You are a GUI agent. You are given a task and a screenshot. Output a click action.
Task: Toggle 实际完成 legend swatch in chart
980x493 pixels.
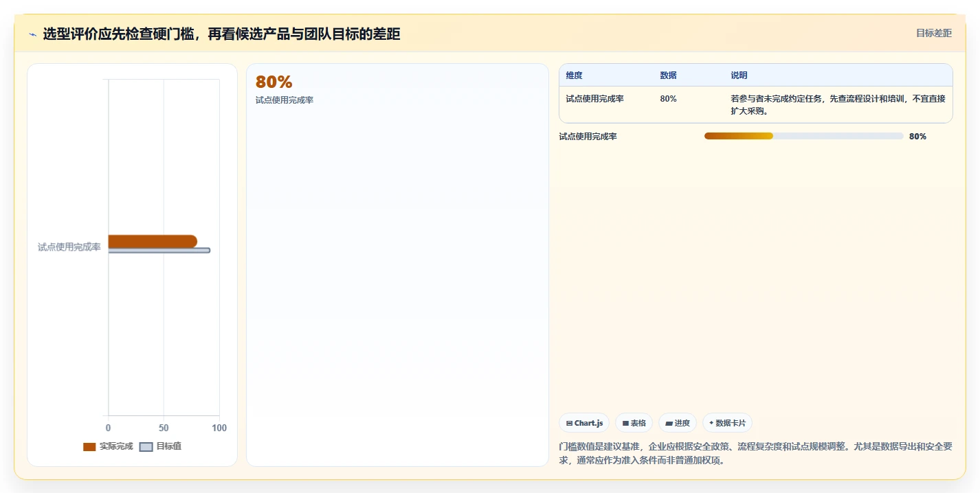click(89, 447)
